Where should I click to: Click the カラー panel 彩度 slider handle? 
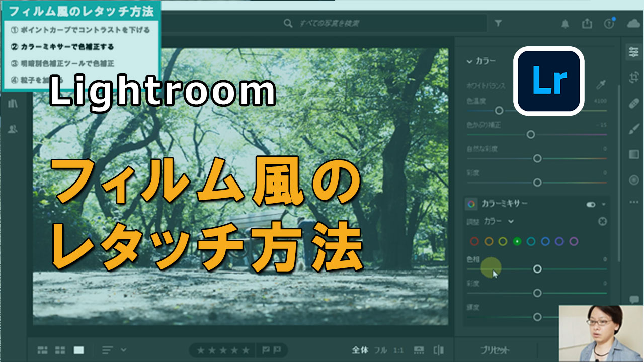(x=537, y=183)
